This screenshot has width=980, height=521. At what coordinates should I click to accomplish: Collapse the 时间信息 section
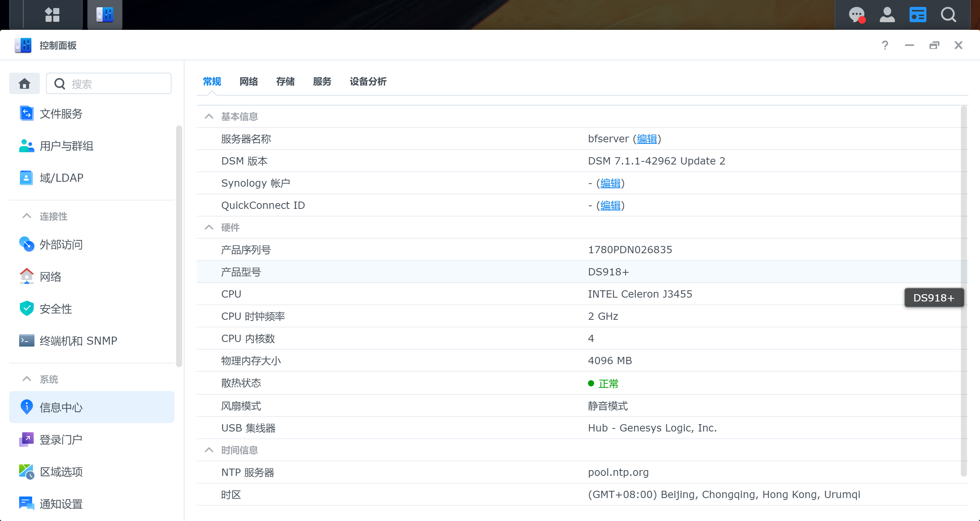coord(209,450)
